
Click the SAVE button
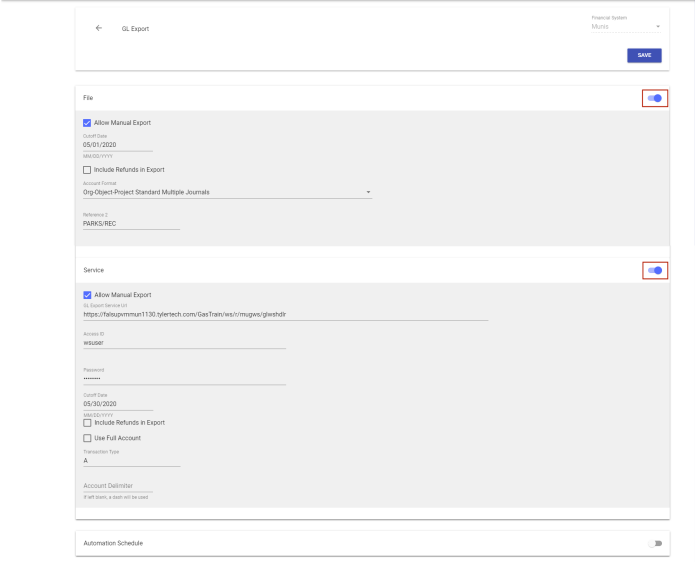click(x=643, y=56)
